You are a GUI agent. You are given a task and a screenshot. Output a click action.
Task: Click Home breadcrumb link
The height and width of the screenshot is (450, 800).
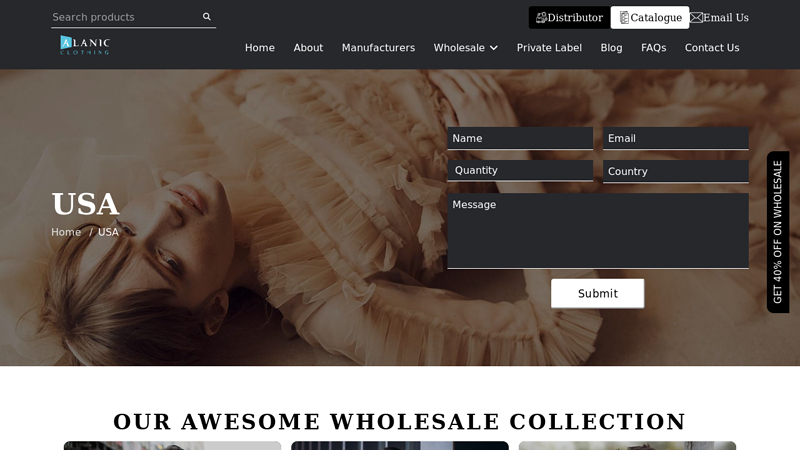coord(66,232)
